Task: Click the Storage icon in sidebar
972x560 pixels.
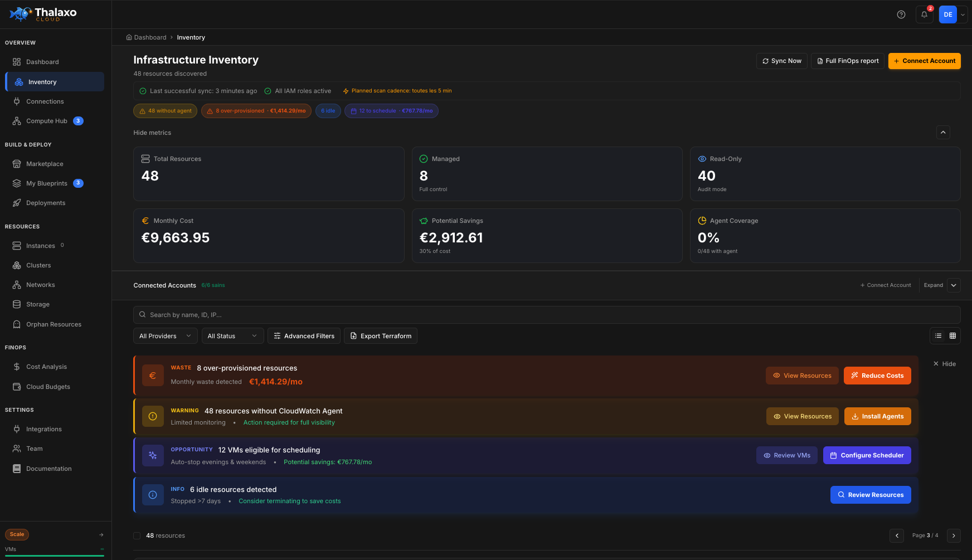Action: click(17, 304)
